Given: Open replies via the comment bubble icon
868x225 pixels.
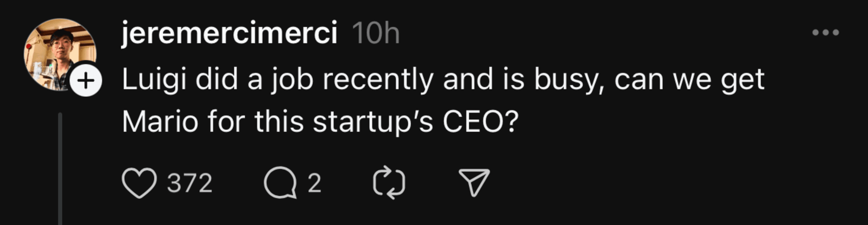Looking at the screenshot, I should (x=280, y=183).
